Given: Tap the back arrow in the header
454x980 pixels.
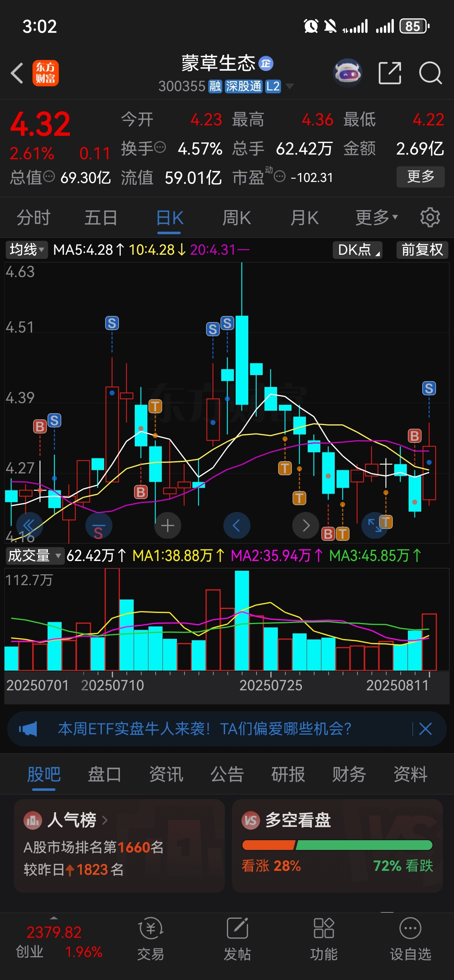Looking at the screenshot, I should [17, 73].
